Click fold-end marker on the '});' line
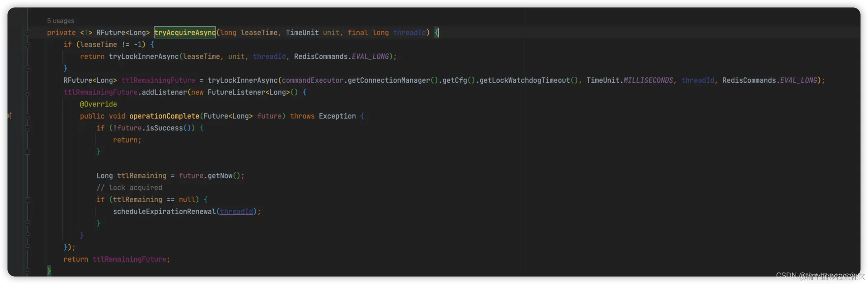 point(28,247)
